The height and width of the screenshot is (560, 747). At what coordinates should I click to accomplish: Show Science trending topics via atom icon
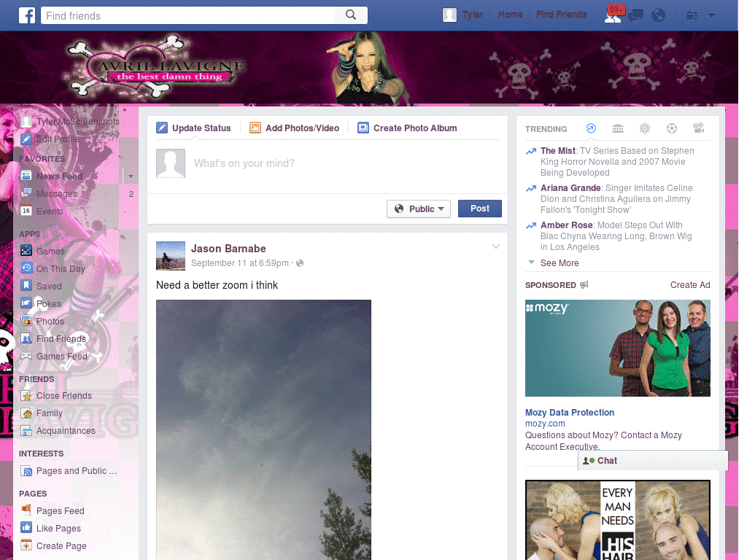pyautogui.click(x=645, y=128)
